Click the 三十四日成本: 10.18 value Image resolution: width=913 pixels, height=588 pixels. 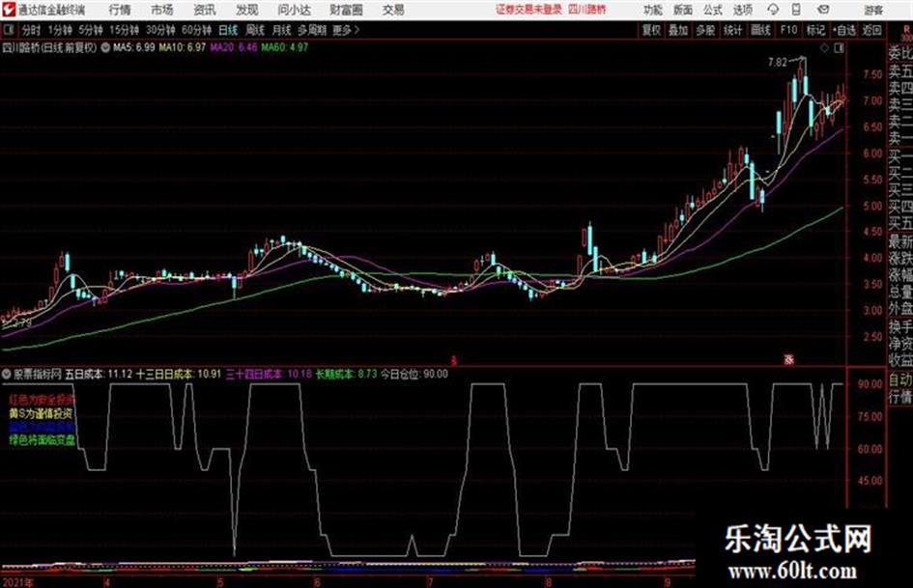pos(269,374)
